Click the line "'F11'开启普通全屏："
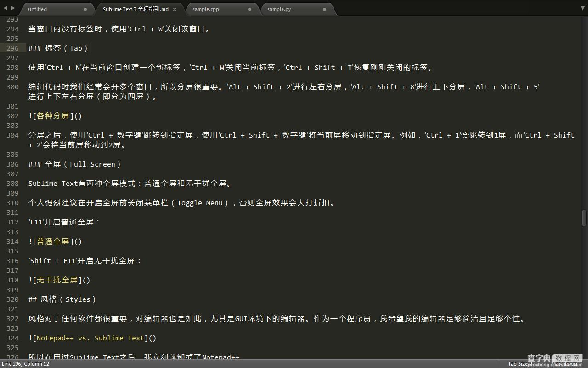588x368 pixels. coord(64,222)
